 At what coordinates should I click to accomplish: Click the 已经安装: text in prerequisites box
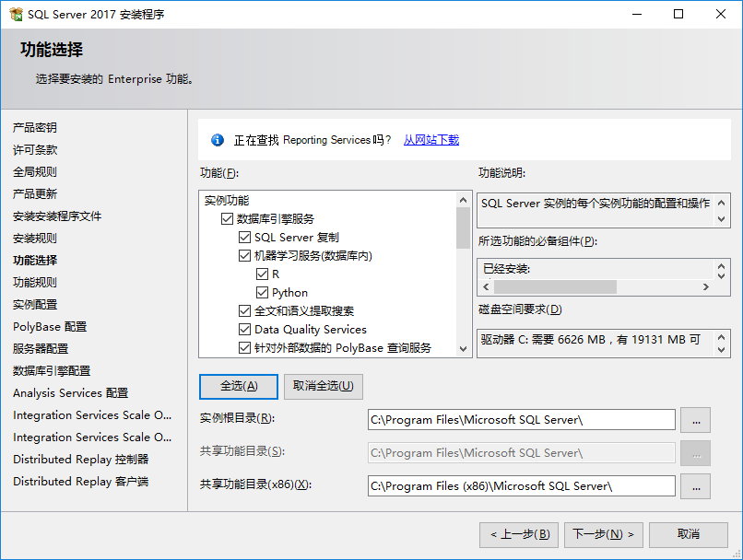[x=506, y=269]
